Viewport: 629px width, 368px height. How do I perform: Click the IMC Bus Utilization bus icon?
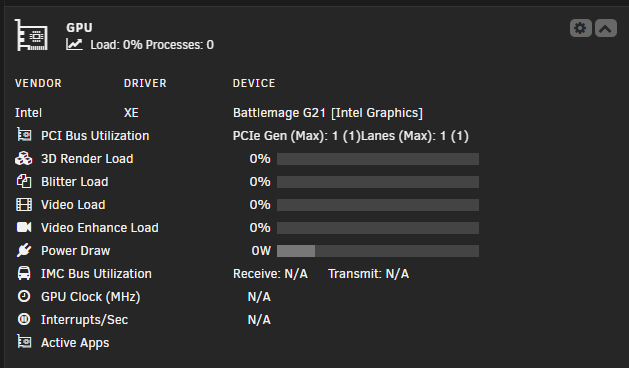(x=24, y=273)
